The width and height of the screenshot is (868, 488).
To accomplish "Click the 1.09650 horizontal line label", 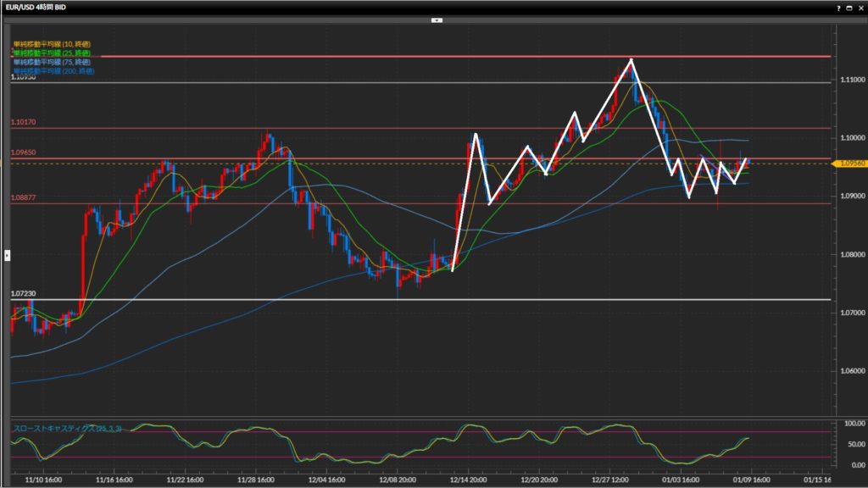I will click(x=23, y=152).
